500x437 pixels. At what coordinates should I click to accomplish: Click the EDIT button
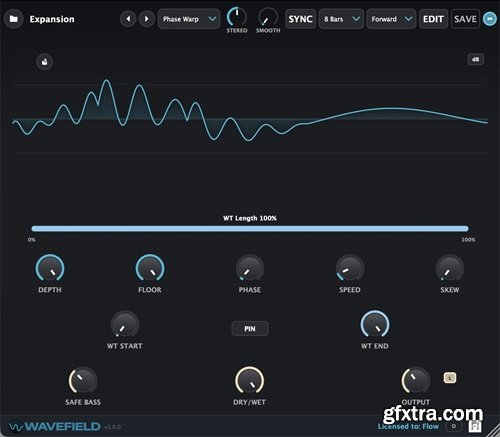[433, 19]
